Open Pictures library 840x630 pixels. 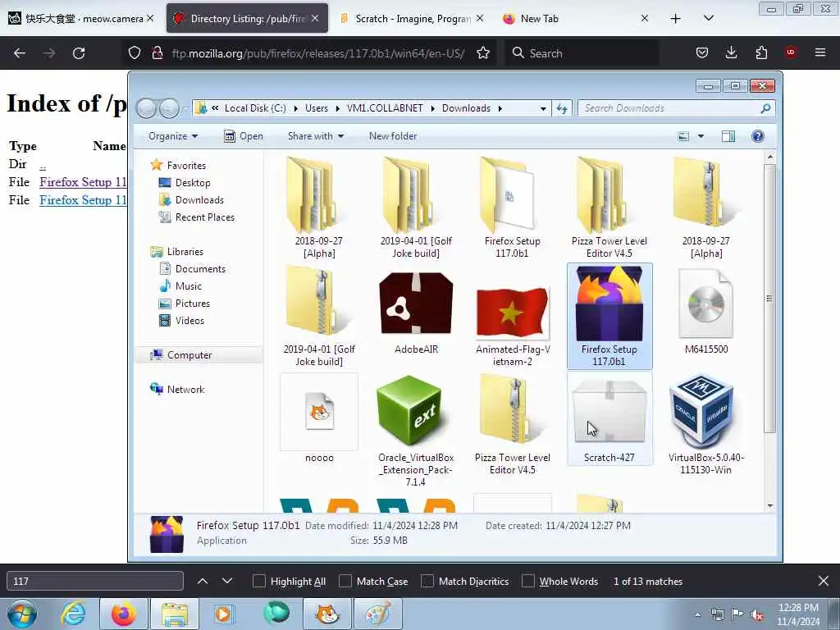[x=185, y=304]
